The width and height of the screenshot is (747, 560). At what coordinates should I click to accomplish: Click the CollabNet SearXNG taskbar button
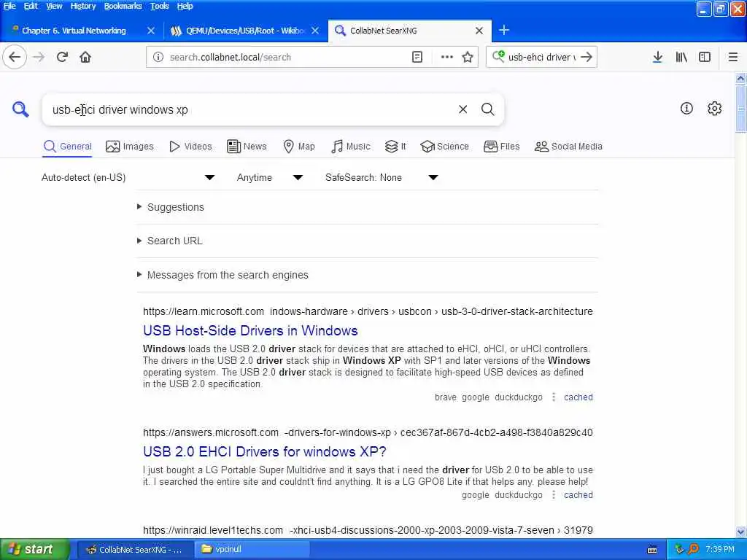click(x=135, y=549)
